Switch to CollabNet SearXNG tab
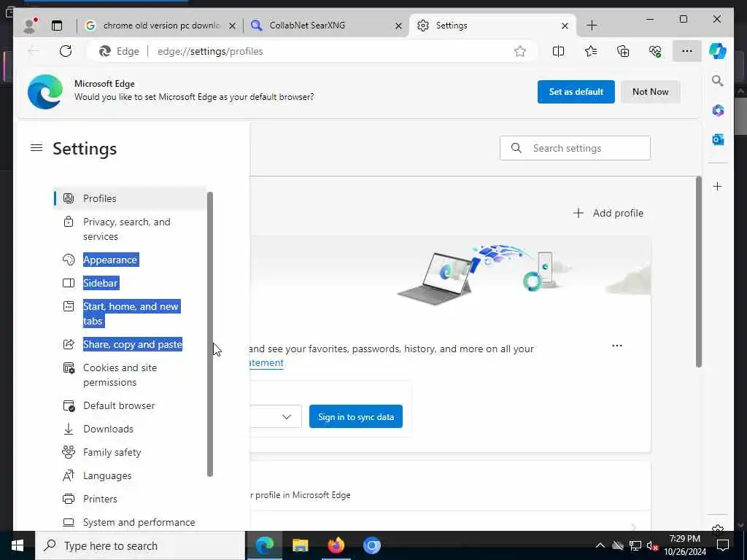Viewport: 747px width, 560px height. (326, 26)
